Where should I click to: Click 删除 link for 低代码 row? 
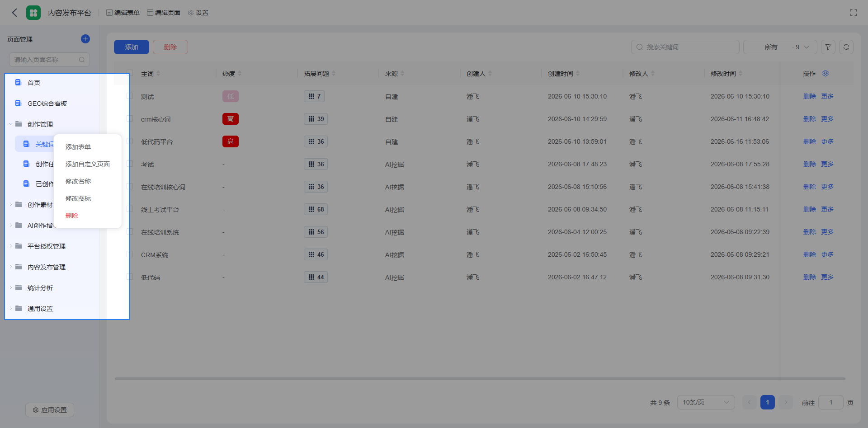[x=810, y=277]
